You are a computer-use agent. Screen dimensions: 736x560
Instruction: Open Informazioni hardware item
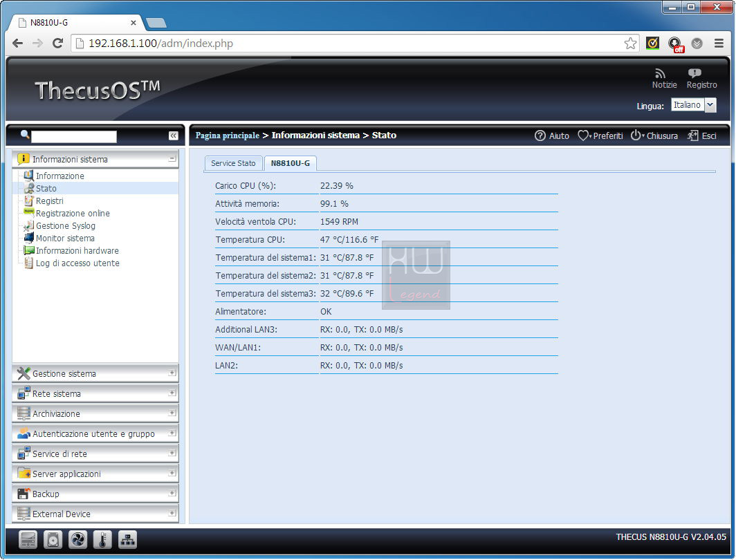[77, 250]
